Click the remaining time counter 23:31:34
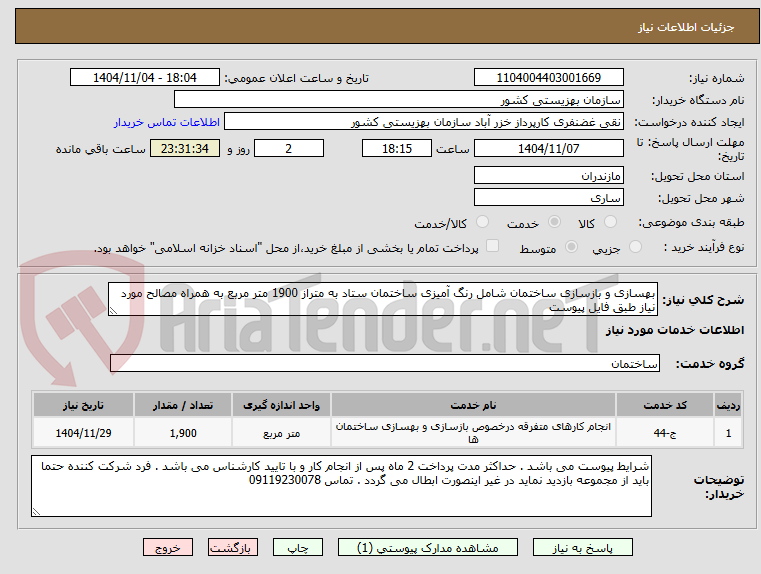 [x=185, y=148]
